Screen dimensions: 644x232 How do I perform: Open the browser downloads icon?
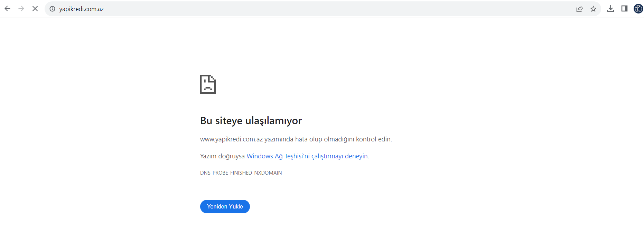coord(610,9)
